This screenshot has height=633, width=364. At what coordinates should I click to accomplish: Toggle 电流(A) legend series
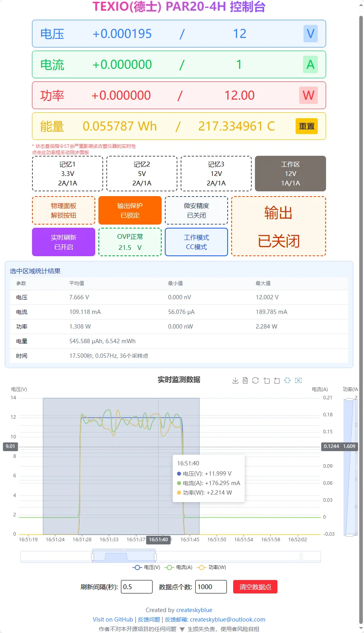click(178, 567)
